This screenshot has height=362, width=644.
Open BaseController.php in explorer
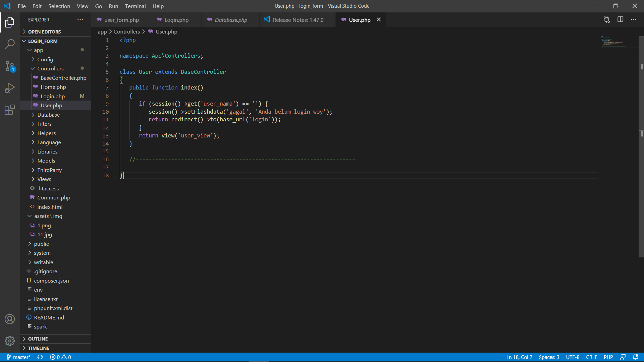coord(55,78)
